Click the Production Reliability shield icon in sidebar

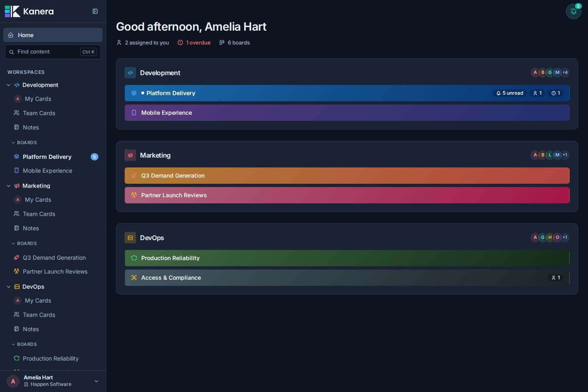pyautogui.click(x=17, y=359)
